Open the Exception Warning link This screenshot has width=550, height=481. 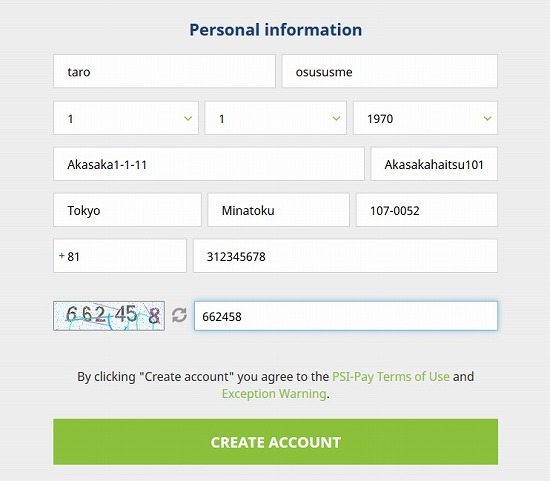click(x=274, y=394)
